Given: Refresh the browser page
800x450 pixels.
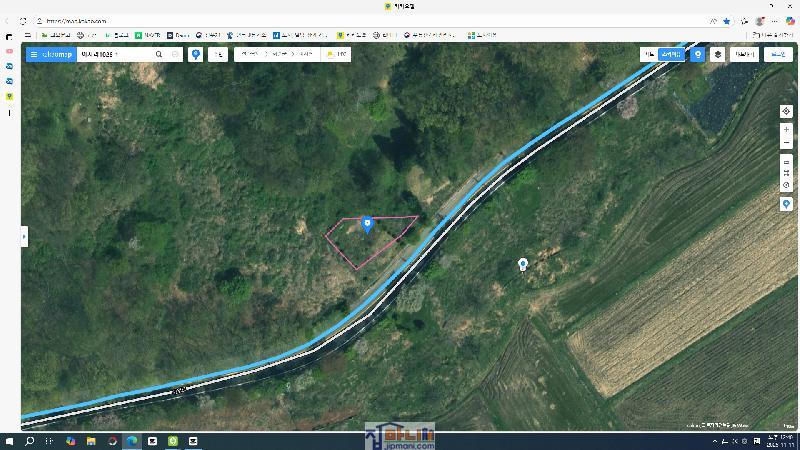Looking at the screenshot, I should [x=23, y=20].
